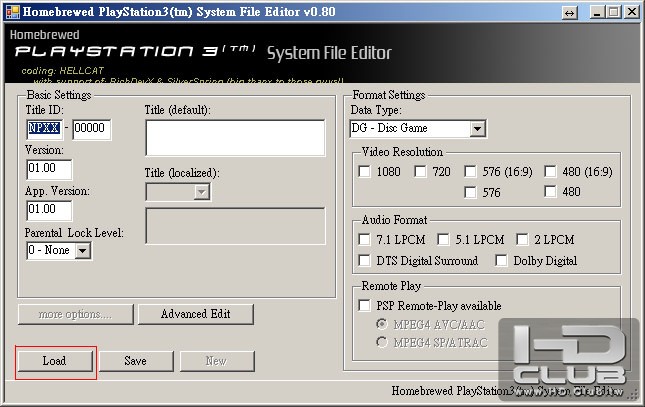Toggle the plain 480 resolution checkbox
The height and width of the screenshot is (407, 645).
tap(550, 191)
